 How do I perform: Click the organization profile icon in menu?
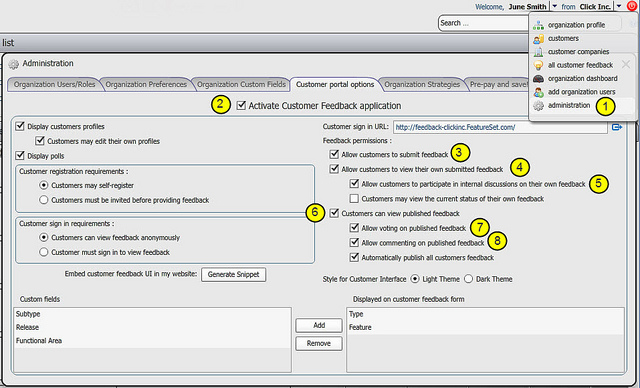point(538,25)
